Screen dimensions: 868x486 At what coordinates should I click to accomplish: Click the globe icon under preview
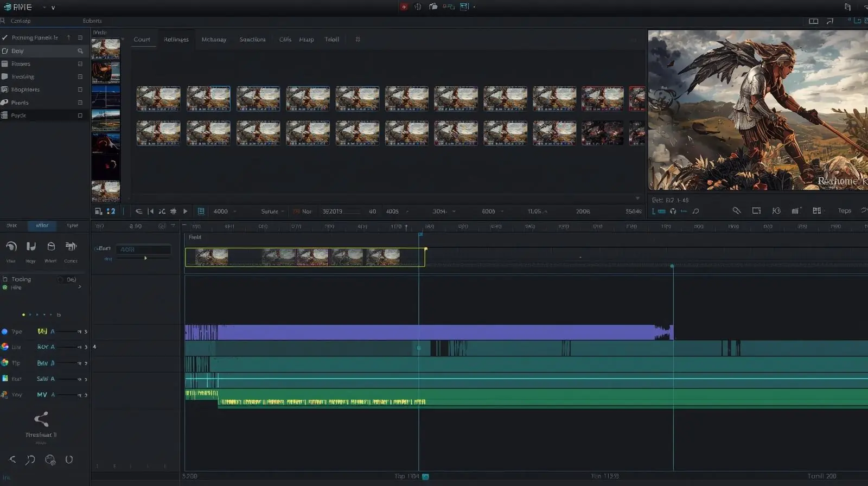tap(673, 211)
